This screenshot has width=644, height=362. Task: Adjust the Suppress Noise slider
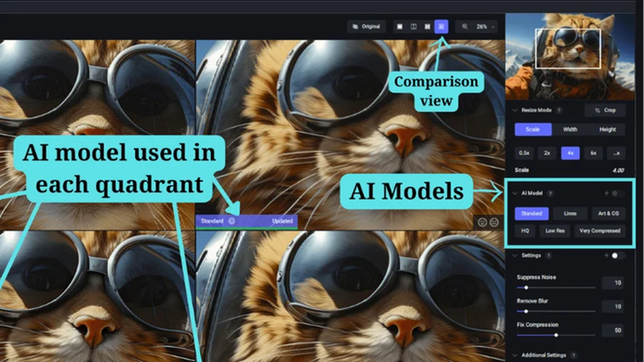pyautogui.click(x=555, y=288)
